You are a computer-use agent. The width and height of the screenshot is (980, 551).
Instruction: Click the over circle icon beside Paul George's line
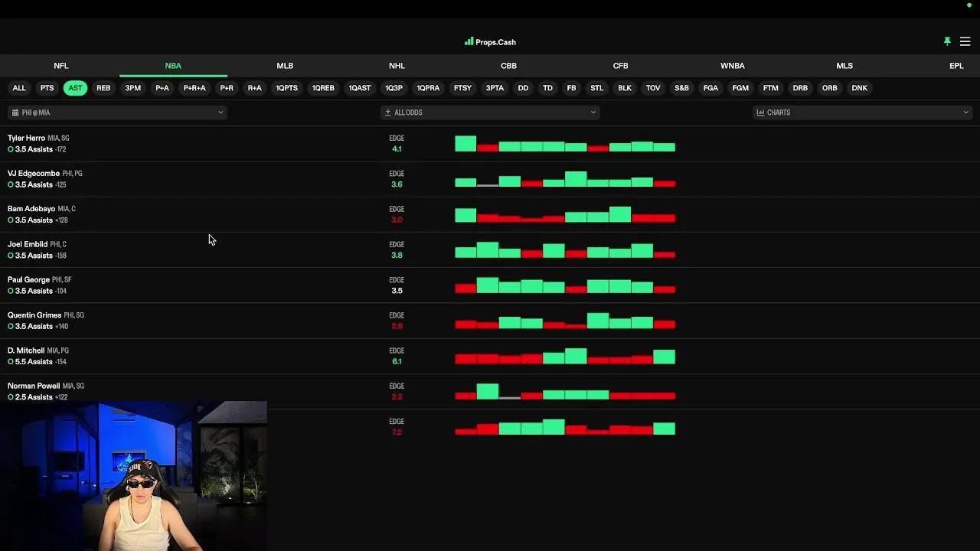point(11,291)
